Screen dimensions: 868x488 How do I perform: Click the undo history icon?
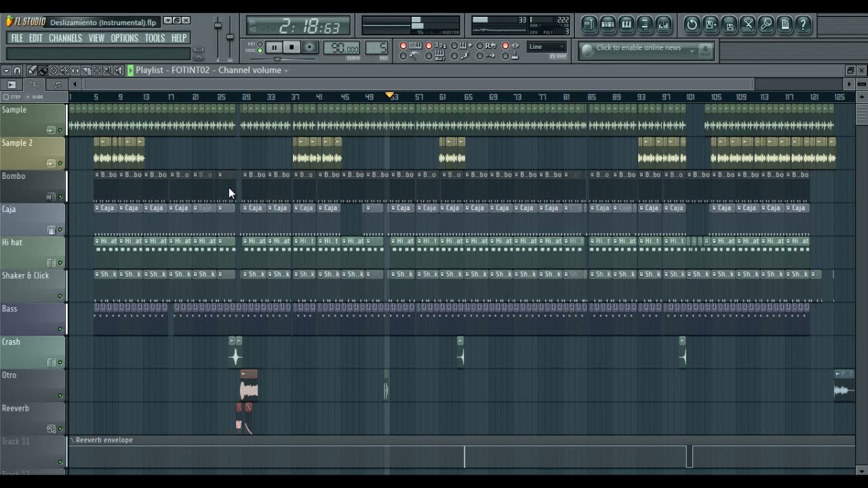coord(692,25)
